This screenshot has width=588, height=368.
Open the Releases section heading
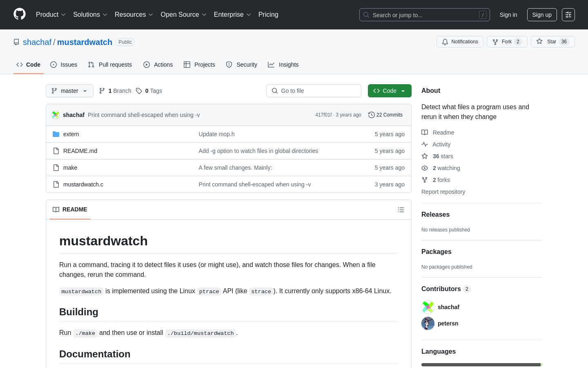pyautogui.click(x=435, y=215)
